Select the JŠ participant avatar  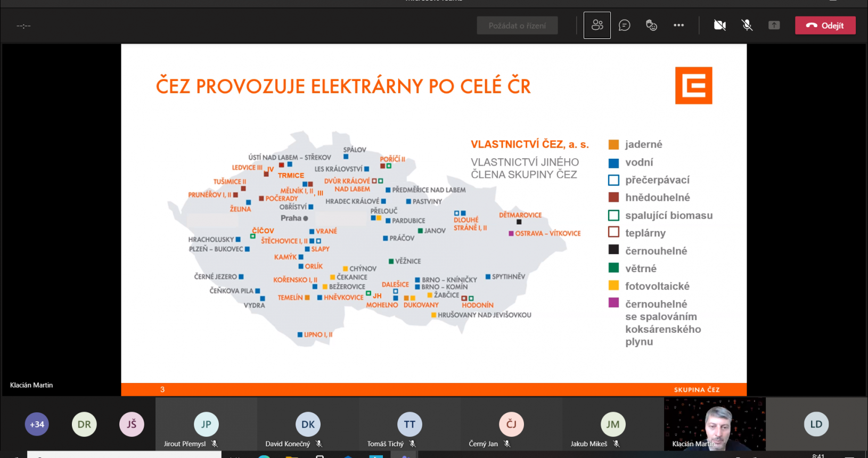point(132,424)
